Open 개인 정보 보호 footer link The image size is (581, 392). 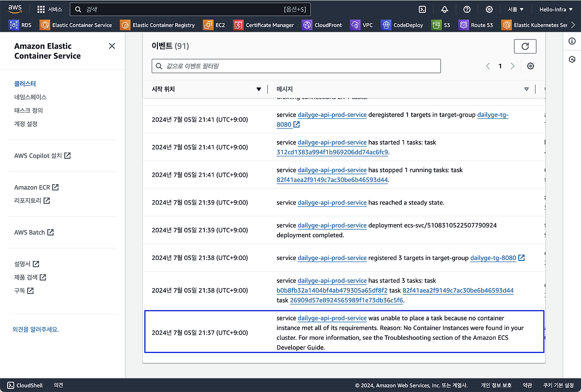click(x=496, y=385)
